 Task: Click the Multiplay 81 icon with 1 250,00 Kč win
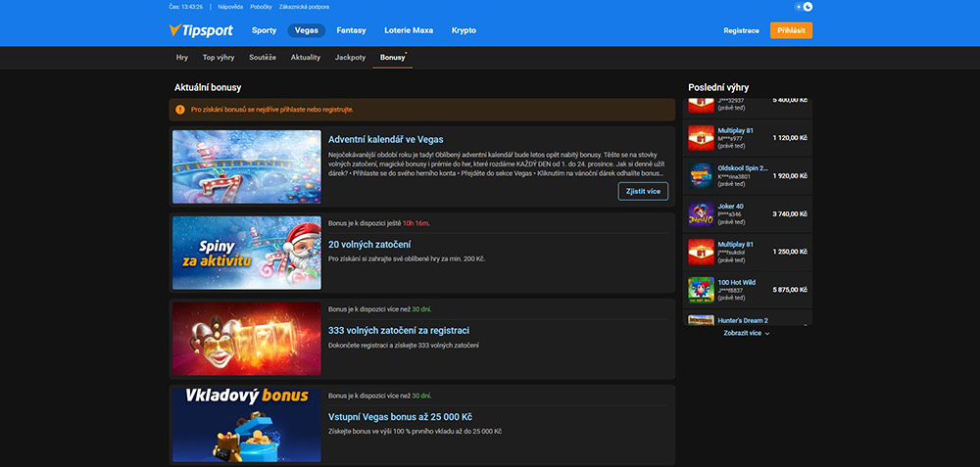point(701,252)
